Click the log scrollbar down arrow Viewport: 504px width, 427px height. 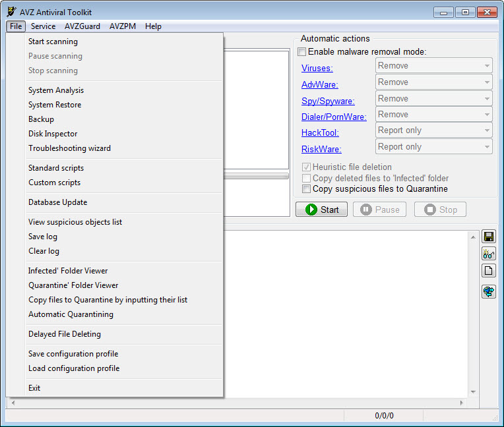coord(473,391)
